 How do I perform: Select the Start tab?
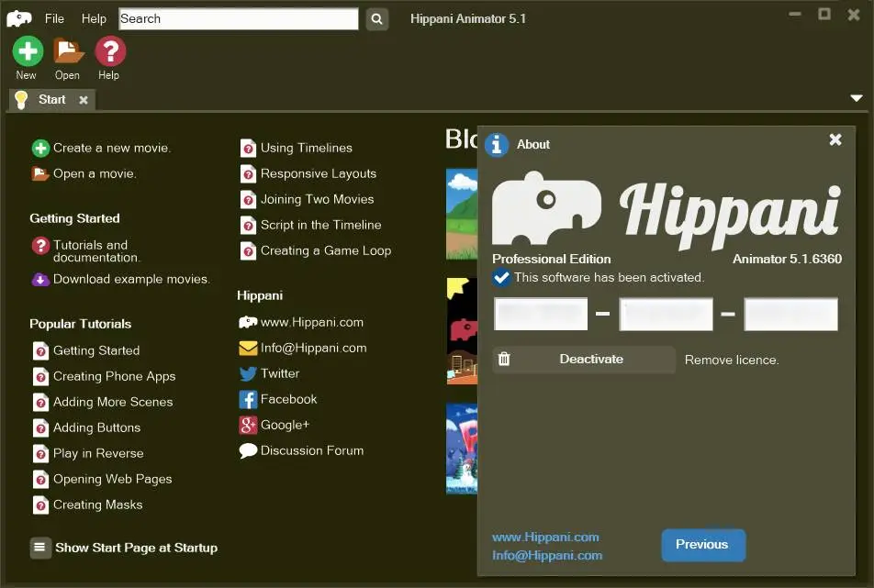[x=51, y=100]
